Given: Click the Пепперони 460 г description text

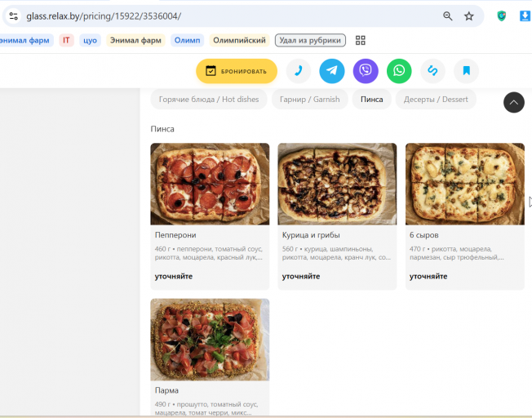Looking at the screenshot, I should (x=209, y=253).
